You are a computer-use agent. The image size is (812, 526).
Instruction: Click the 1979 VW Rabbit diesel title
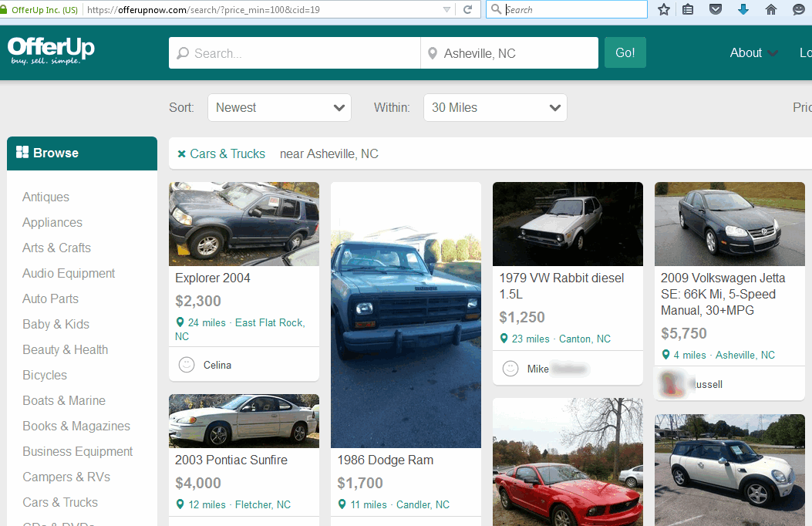[561, 286]
